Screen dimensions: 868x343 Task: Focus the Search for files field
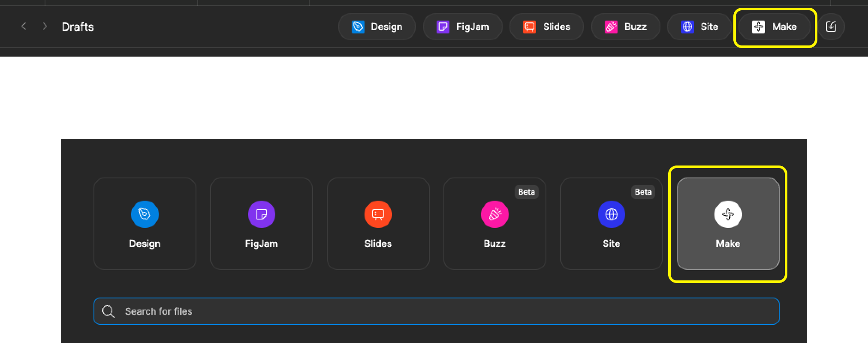coord(437,311)
